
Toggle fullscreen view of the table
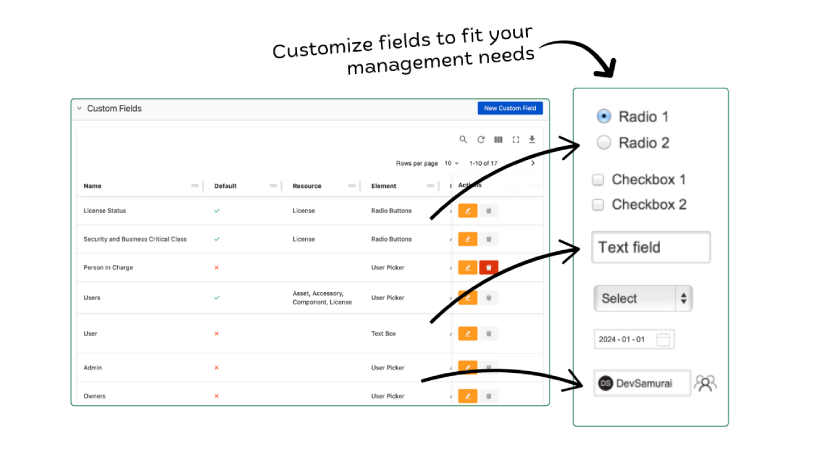click(x=516, y=140)
